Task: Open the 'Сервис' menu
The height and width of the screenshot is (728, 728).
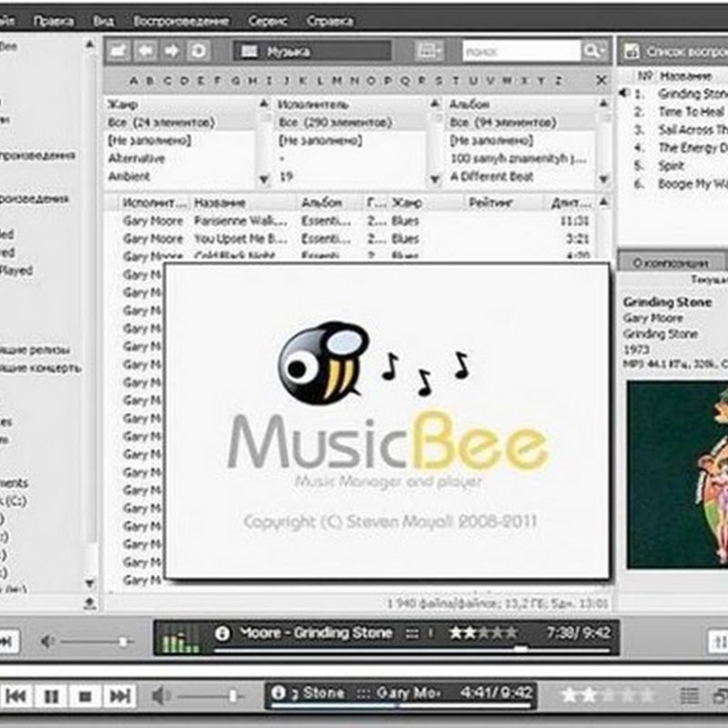Action: click(268, 21)
